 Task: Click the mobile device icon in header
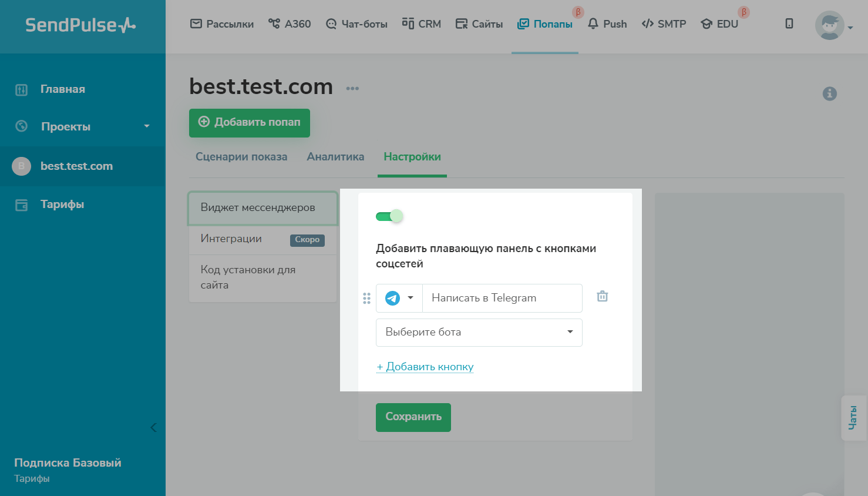click(789, 24)
